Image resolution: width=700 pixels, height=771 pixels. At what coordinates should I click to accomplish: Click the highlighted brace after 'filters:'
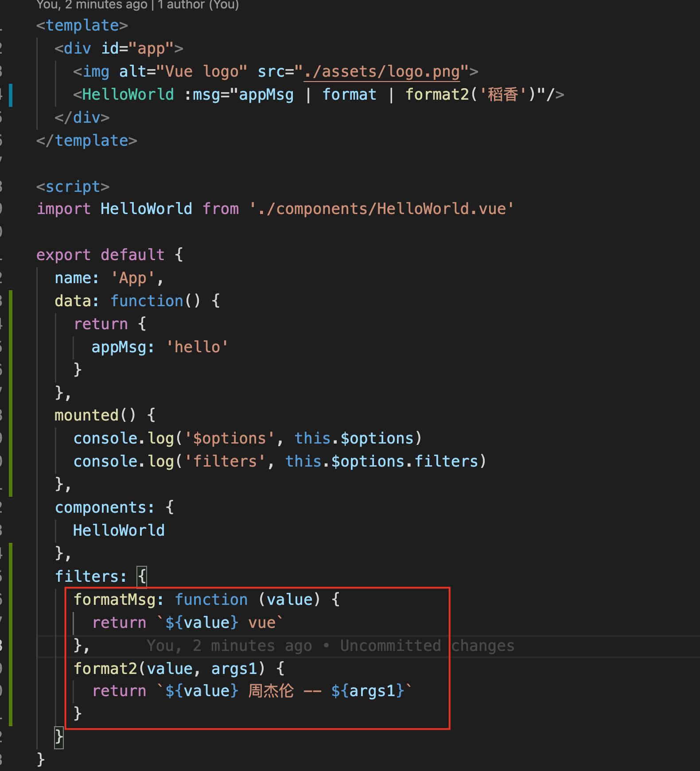click(x=142, y=576)
